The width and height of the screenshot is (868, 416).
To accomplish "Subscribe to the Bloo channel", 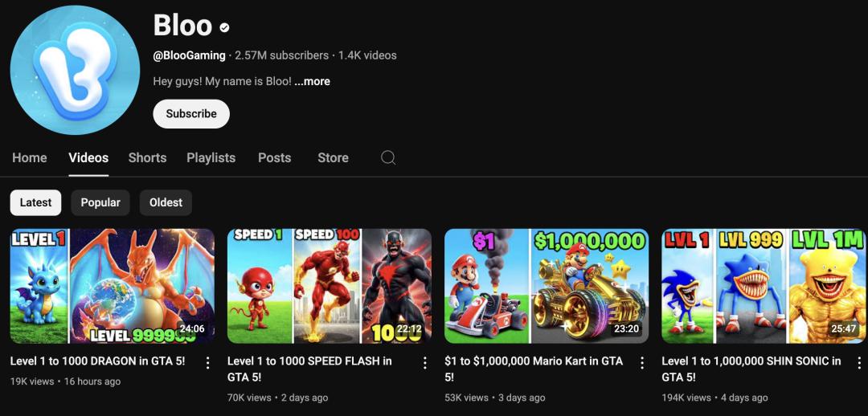I will click(191, 114).
